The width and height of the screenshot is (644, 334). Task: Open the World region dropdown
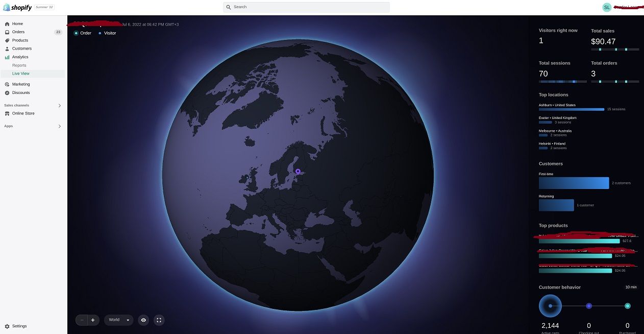(119, 320)
